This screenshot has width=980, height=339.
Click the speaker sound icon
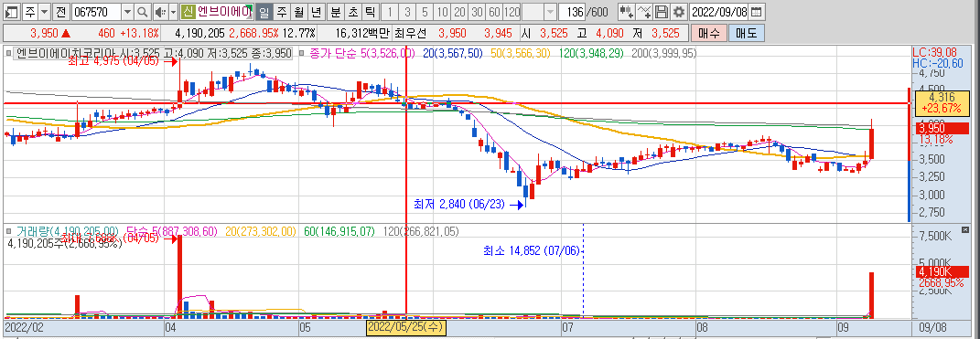(x=160, y=11)
